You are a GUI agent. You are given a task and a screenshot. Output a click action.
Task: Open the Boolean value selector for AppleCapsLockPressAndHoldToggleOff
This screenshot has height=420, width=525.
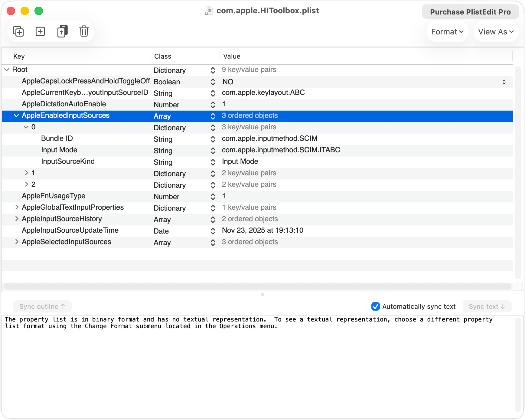click(x=504, y=82)
